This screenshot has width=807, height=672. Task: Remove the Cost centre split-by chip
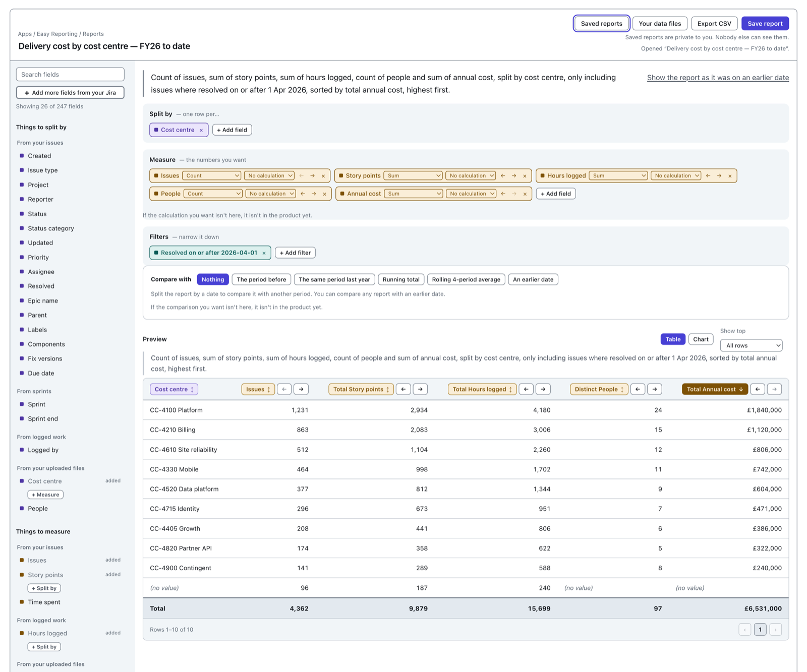coord(201,130)
